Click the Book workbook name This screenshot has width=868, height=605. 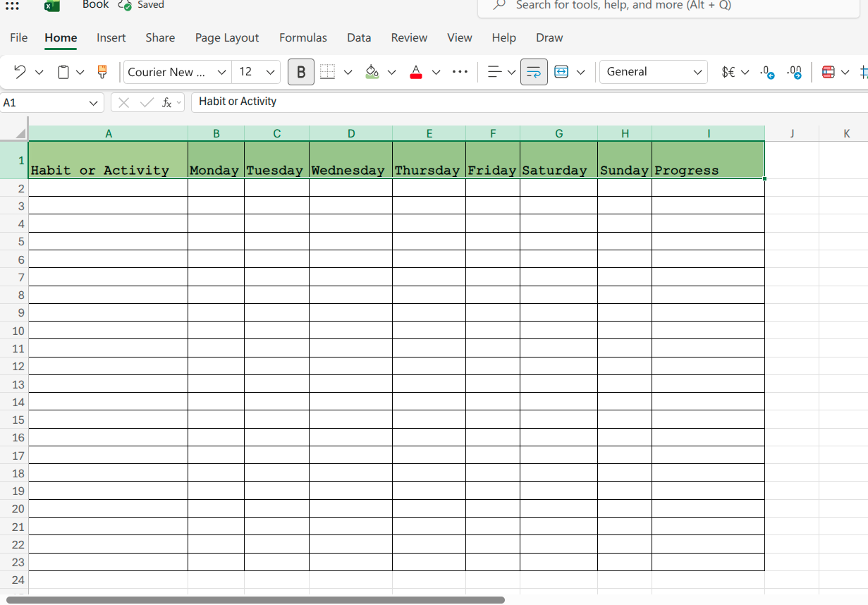pyautogui.click(x=95, y=5)
